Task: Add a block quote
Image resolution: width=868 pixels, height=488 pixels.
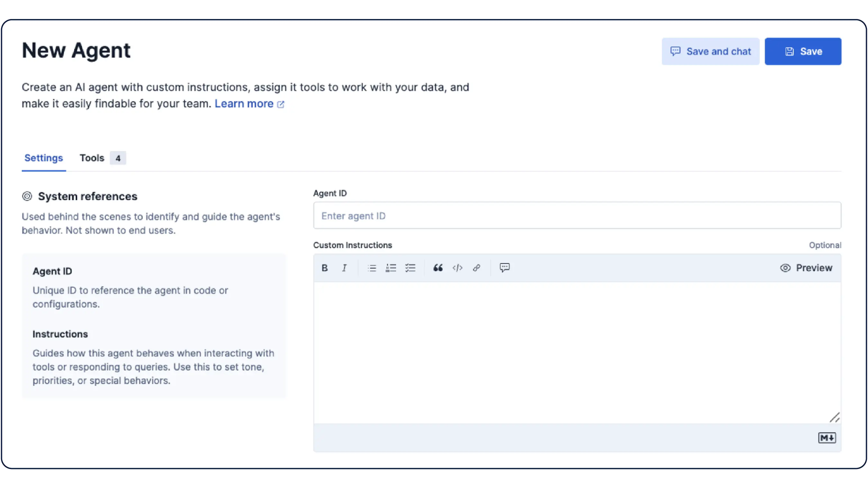Action: [438, 268]
